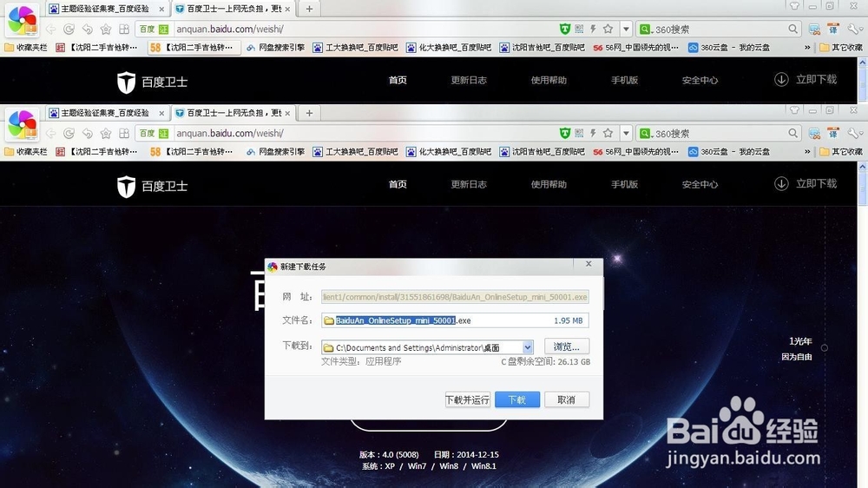Open wrench tools menu in upper toolbar
This screenshot has width=868, height=488.
[855, 30]
